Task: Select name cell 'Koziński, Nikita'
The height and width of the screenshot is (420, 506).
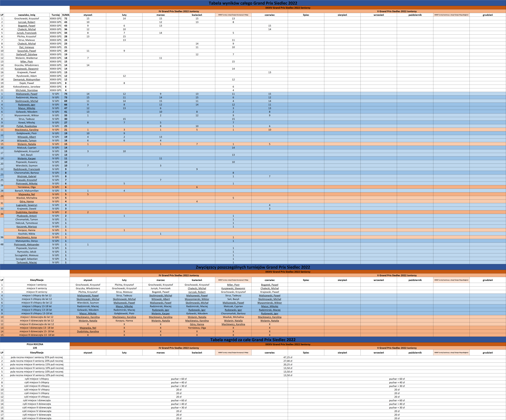Action: 26,234
